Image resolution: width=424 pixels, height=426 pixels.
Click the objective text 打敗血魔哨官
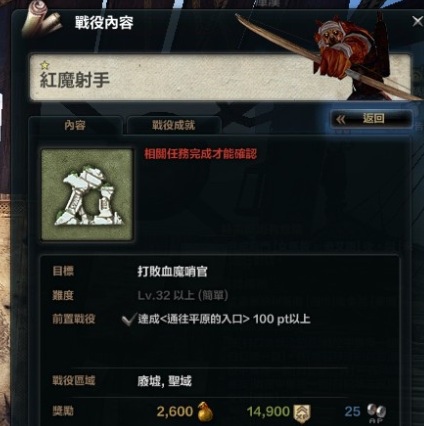(172, 271)
